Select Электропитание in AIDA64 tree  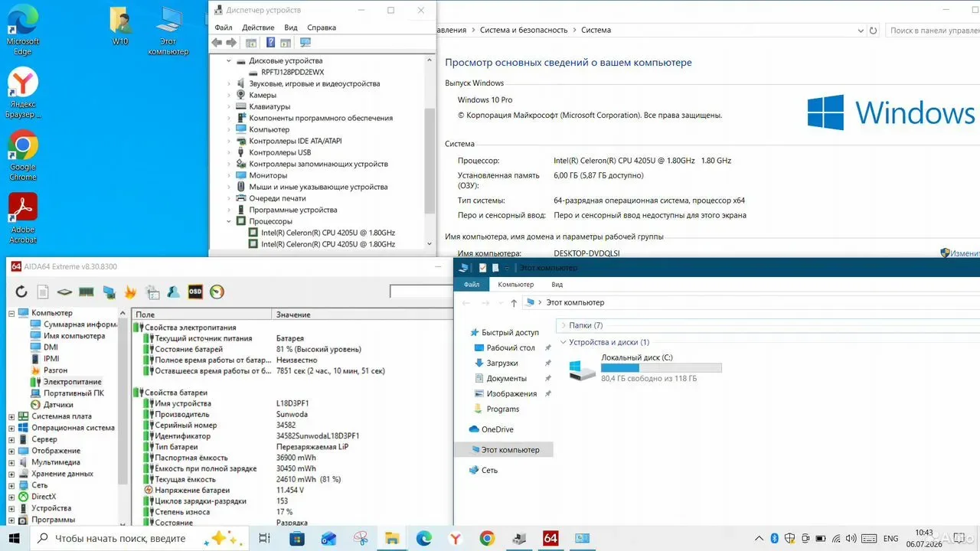point(72,382)
